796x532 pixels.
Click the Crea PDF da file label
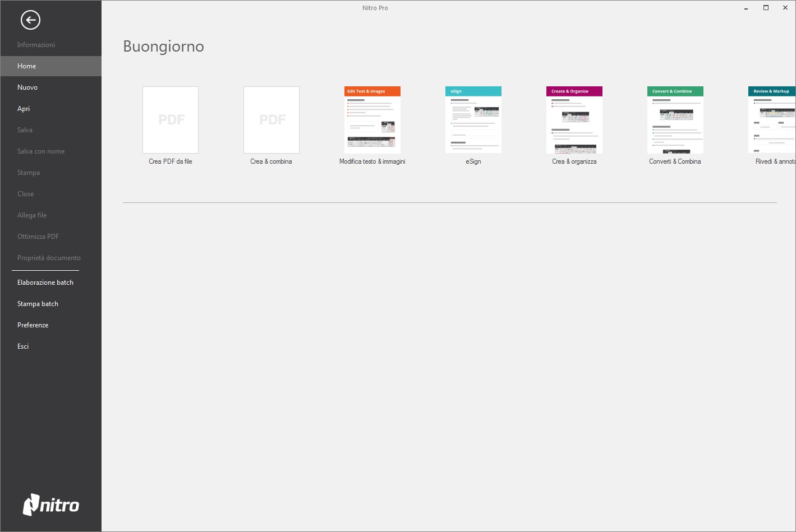(x=171, y=161)
